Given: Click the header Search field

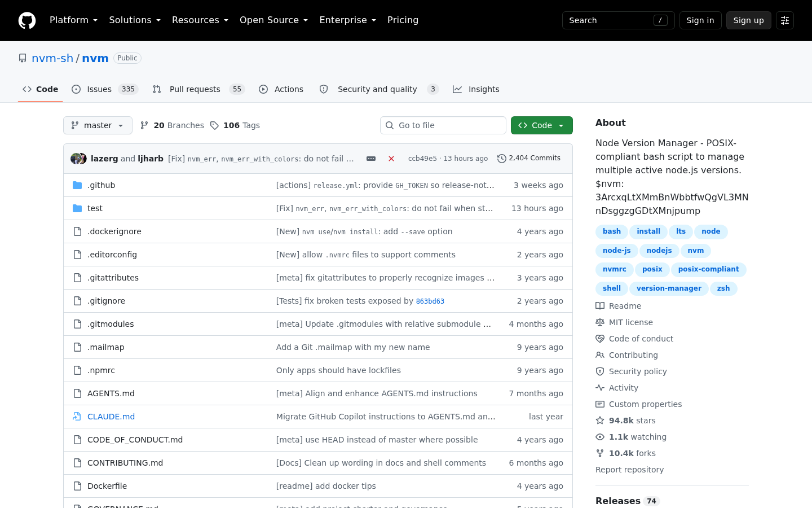Looking at the screenshot, I should [x=619, y=20].
